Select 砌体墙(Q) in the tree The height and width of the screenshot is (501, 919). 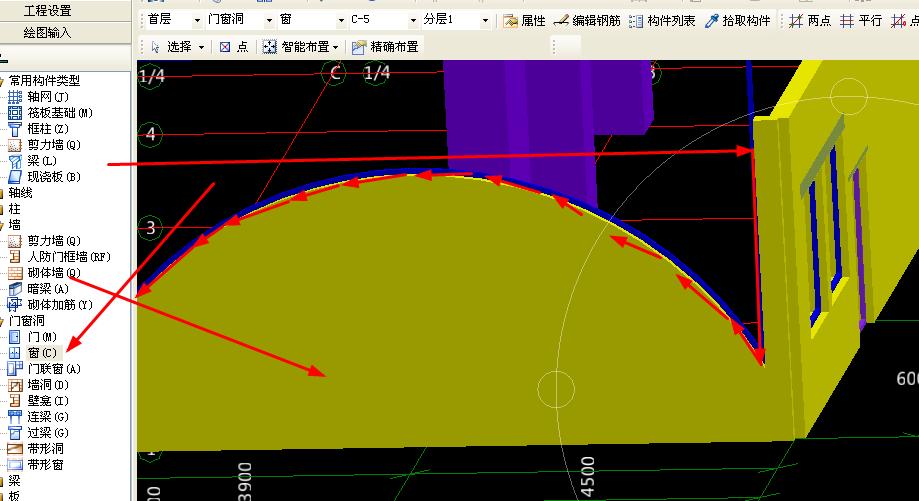[x=54, y=272]
